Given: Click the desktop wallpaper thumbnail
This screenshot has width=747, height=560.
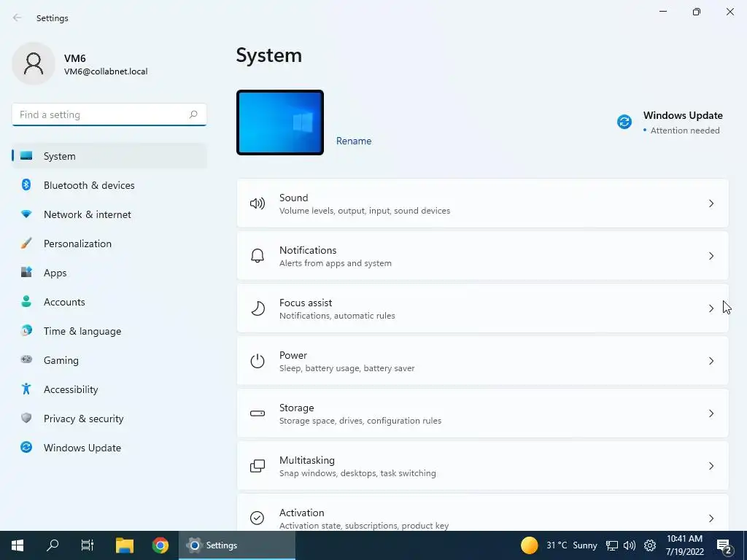Looking at the screenshot, I should 280,122.
